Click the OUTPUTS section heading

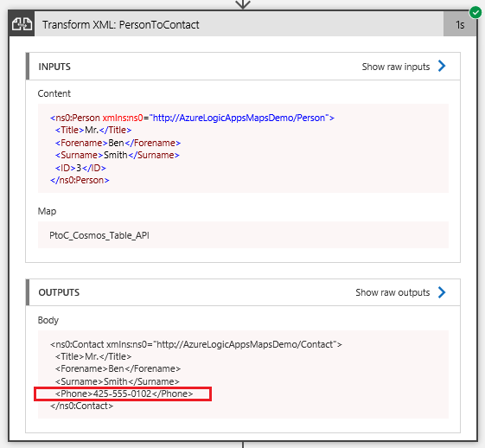59,292
